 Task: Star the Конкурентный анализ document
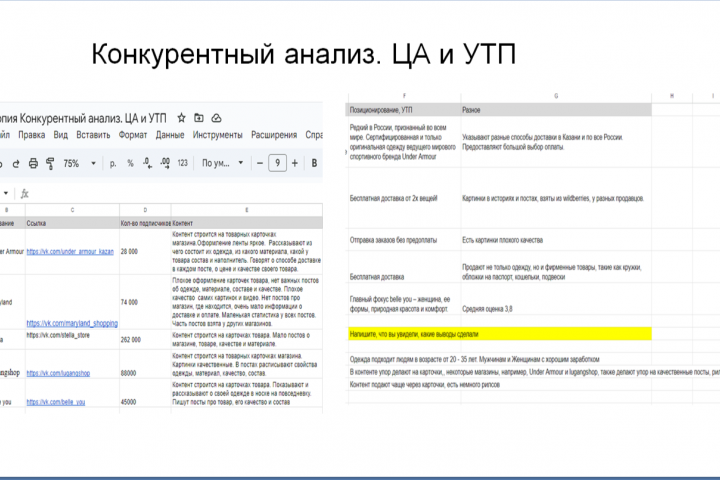click(181, 118)
